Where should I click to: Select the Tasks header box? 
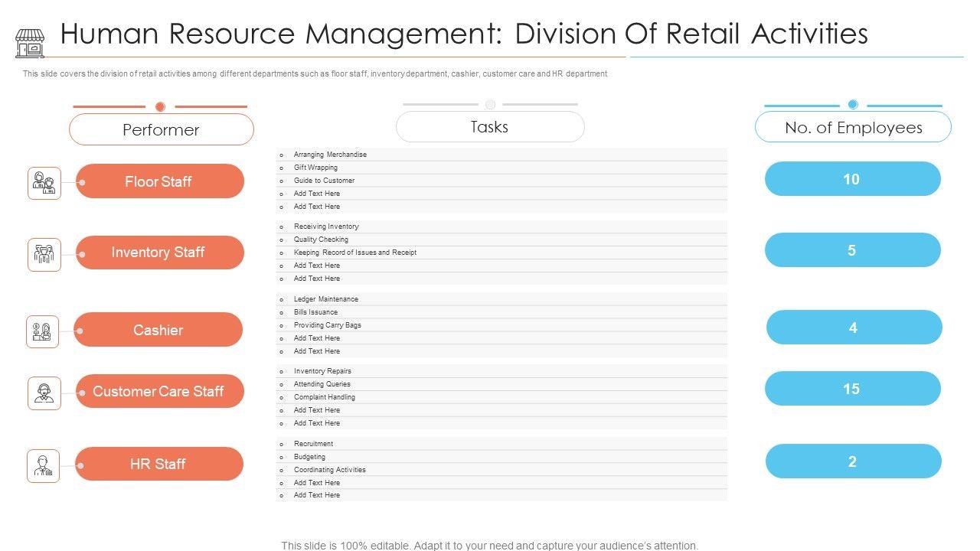click(490, 127)
